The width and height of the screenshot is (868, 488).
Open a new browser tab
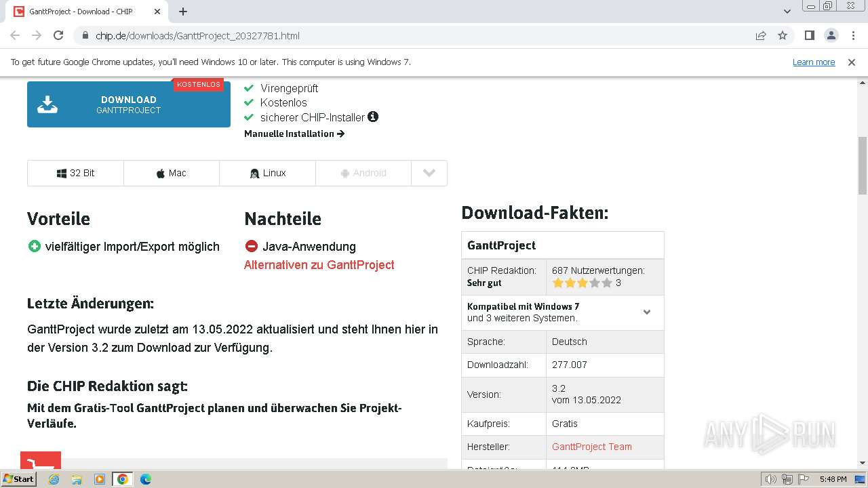(183, 12)
